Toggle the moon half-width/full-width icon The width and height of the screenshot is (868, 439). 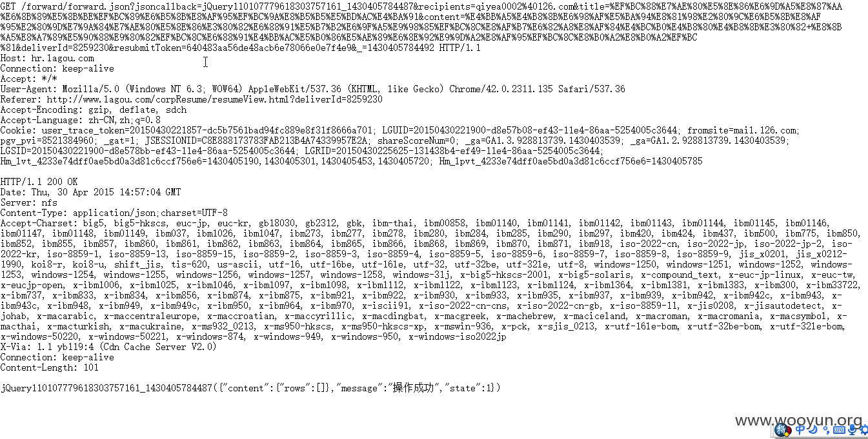click(813, 429)
